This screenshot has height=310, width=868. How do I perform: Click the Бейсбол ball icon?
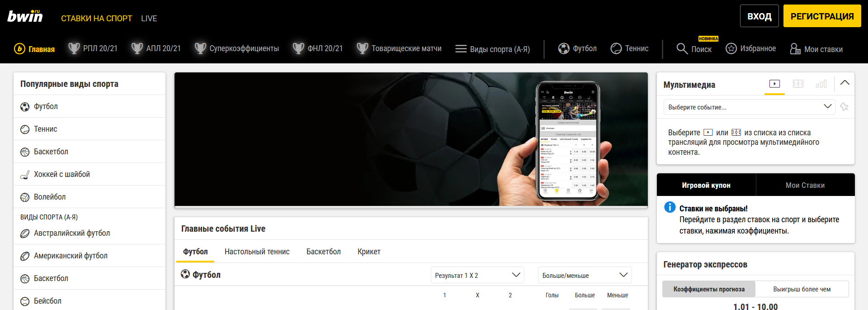25,301
